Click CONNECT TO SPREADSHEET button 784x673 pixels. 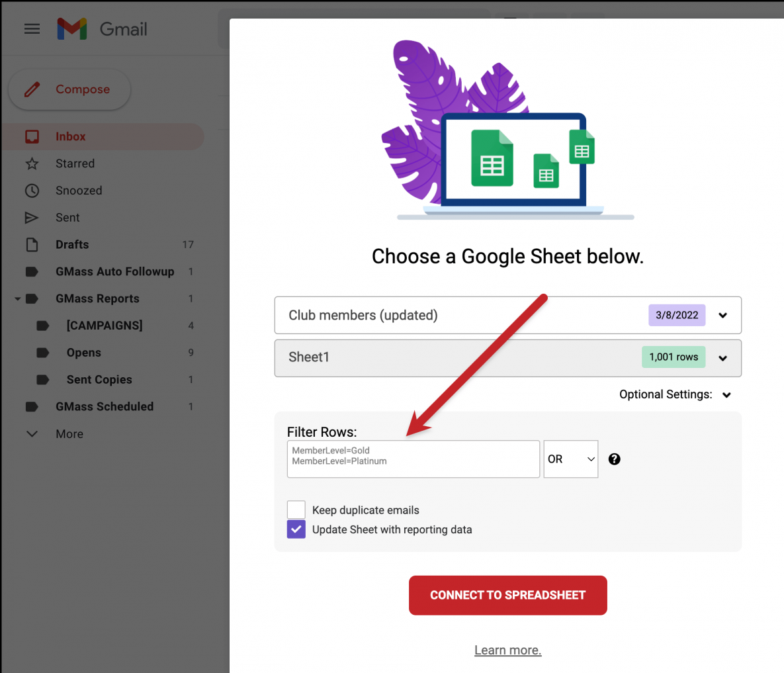(507, 595)
